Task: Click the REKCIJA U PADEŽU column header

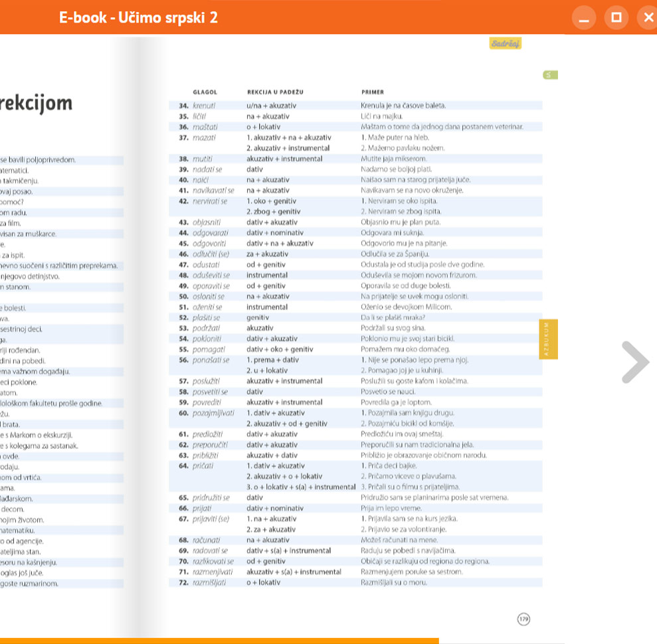Action: pos(275,92)
